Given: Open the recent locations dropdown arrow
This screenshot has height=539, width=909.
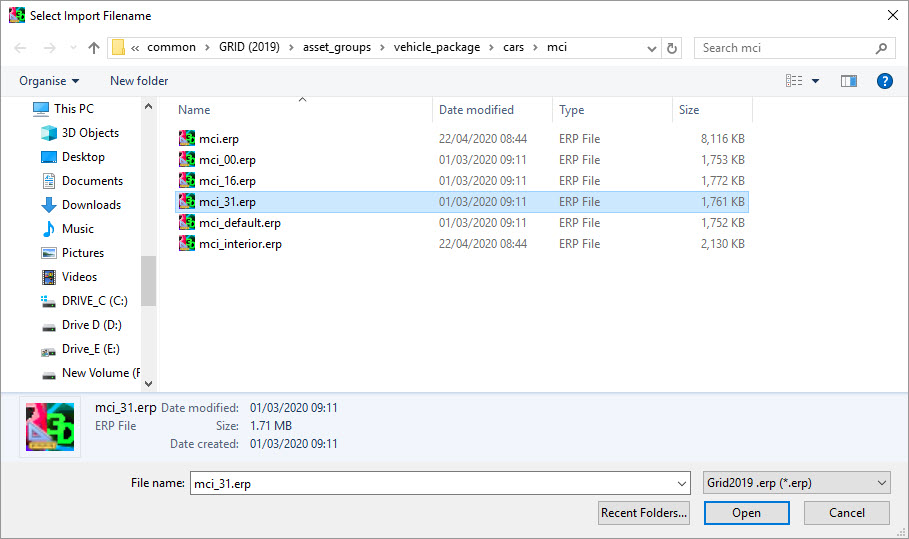Looking at the screenshot, I should (73, 48).
